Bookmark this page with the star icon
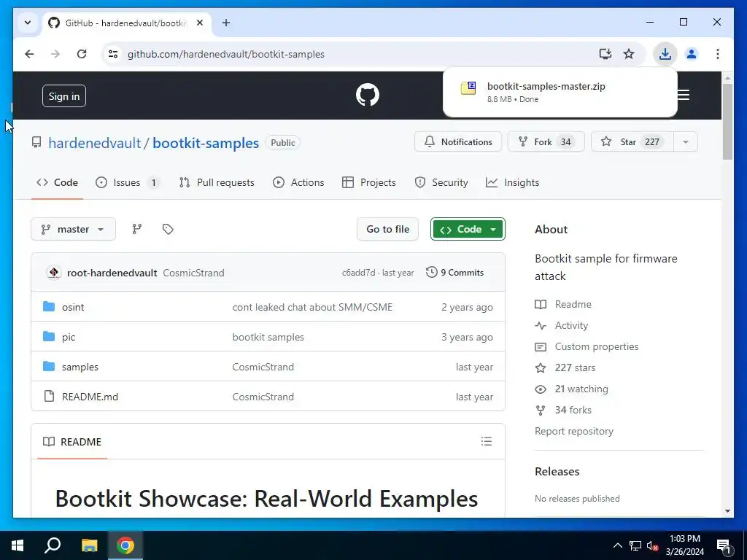747x560 pixels. coord(629,54)
